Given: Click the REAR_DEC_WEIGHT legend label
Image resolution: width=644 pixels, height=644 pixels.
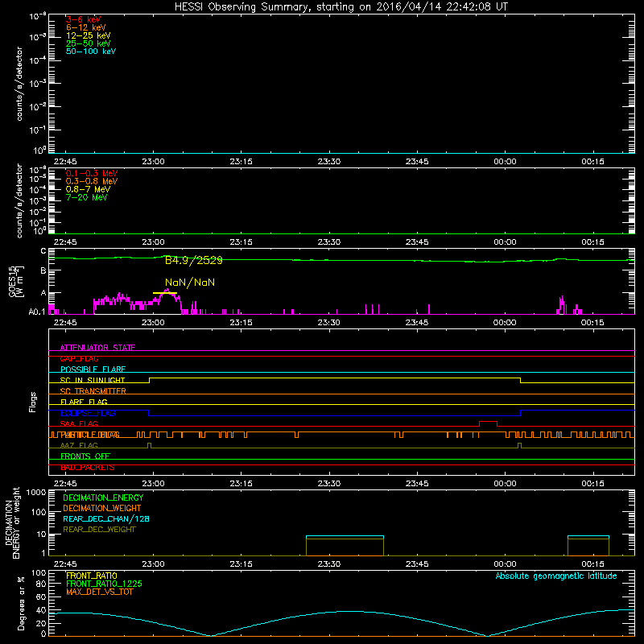Looking at the screenshot, I should (x=99, y=530).
